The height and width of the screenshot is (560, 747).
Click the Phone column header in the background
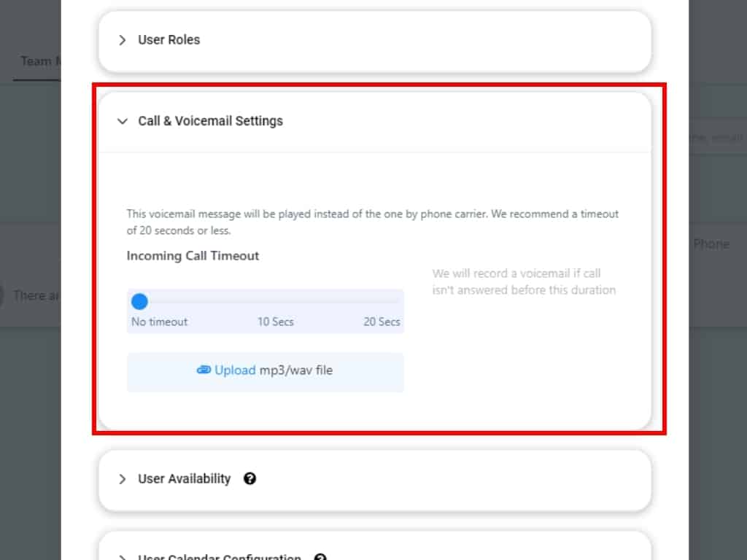point(711,244)
